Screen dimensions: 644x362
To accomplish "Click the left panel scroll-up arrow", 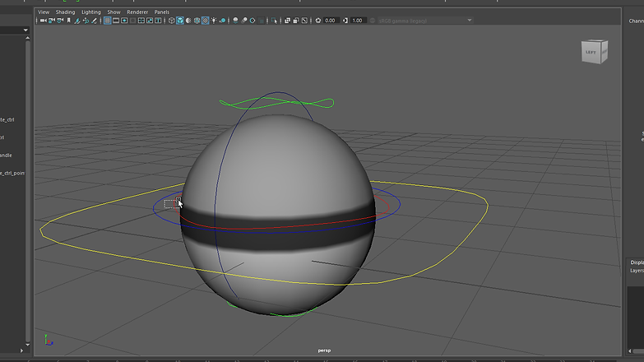I will tap(27, 38).
